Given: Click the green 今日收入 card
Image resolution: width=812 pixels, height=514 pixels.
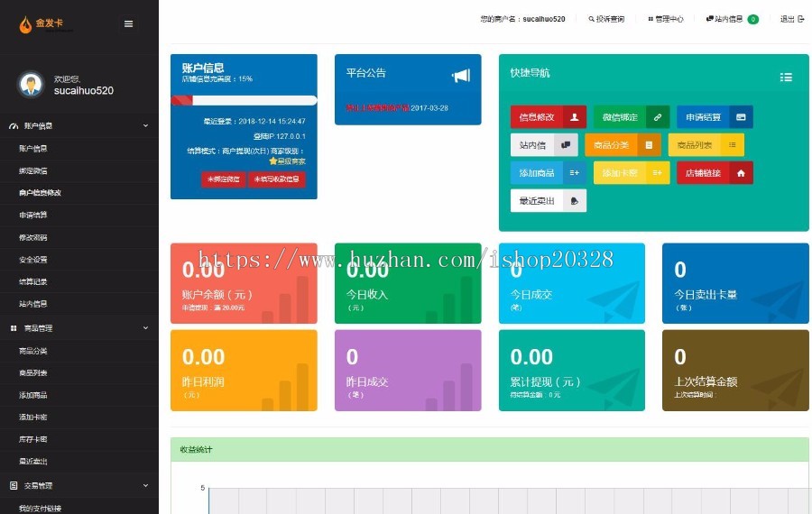Looking at the screenshot, I should (x=408, y=283).
